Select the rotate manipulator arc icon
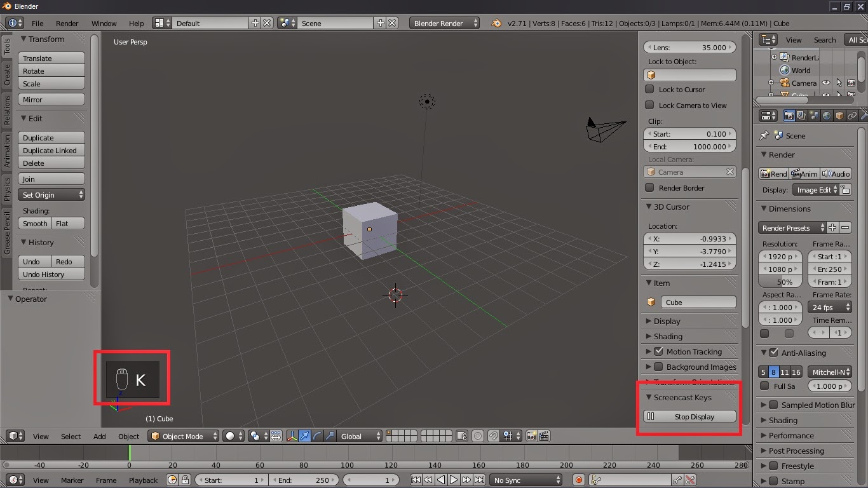 point(317,436)
